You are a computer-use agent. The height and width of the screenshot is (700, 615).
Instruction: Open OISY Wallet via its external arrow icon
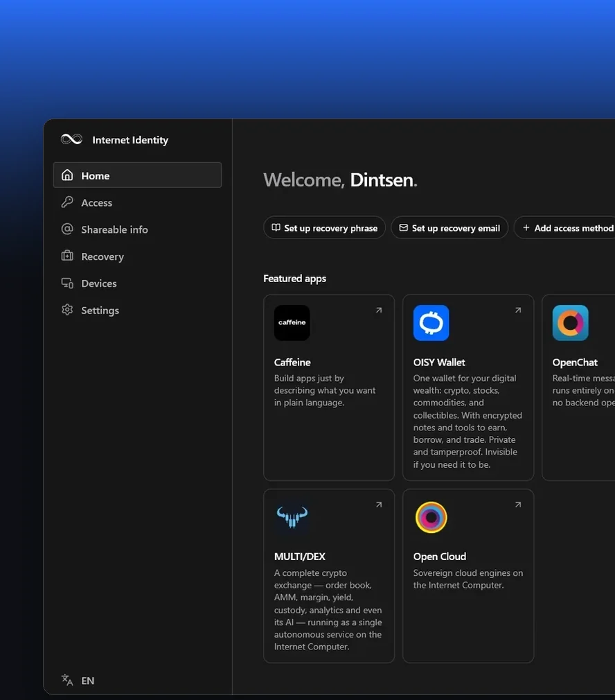point(518,310)
